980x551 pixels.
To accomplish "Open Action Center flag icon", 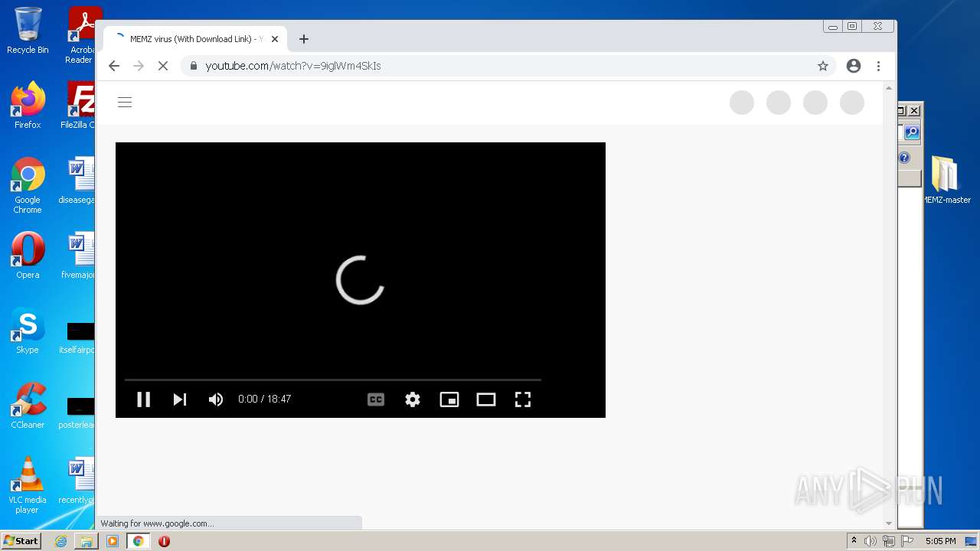I will (906, 541).
